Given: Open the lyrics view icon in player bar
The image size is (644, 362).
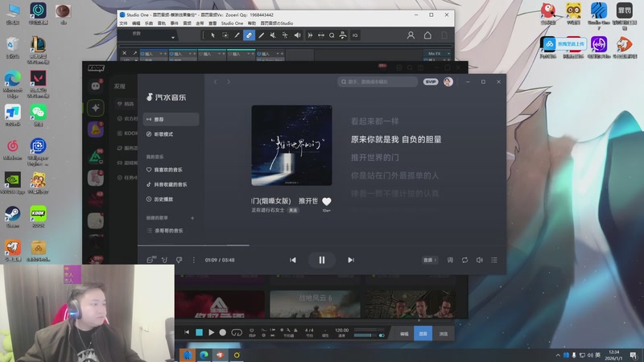Looking at the screenshot, I should 450,260.
